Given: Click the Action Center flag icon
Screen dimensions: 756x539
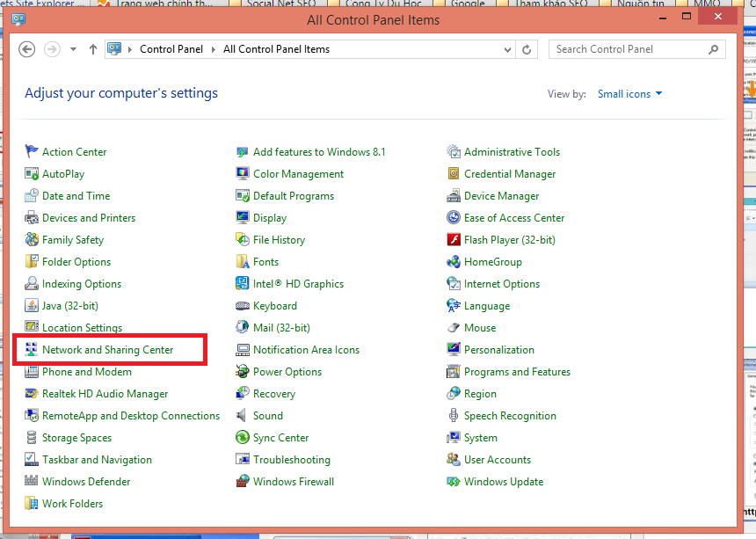Looking at the screenshot, I should coord(32,151).
